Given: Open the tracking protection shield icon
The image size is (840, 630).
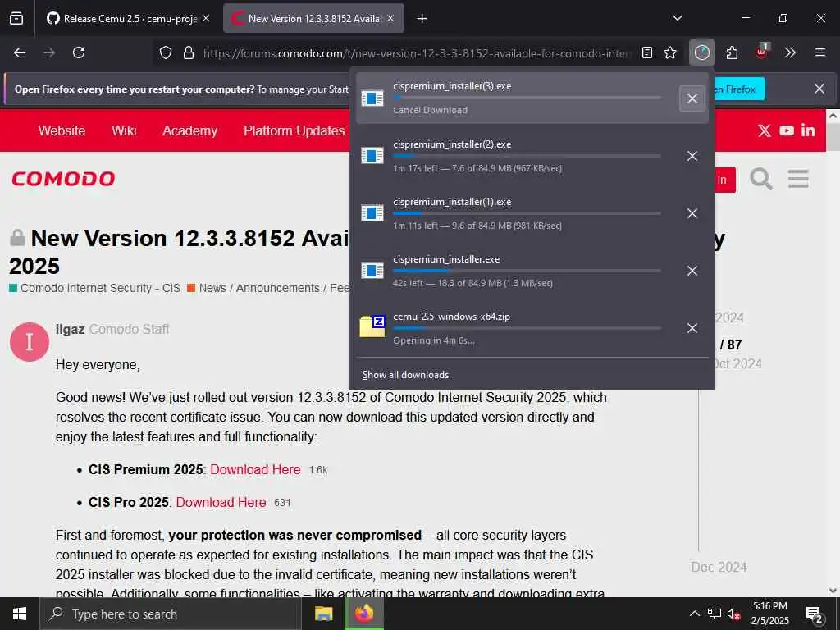Looking at the screenshot, I should click(x=166, y=52).
